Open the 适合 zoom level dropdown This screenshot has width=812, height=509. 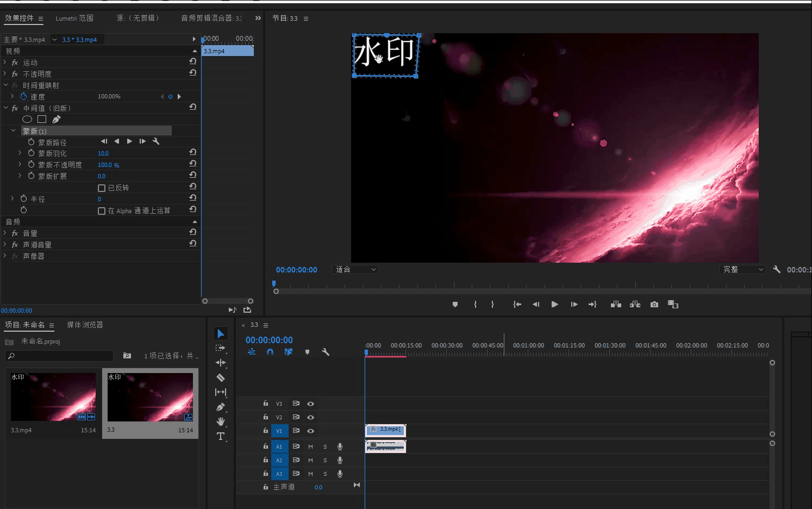pyautogui.click(x=355, y=270)
